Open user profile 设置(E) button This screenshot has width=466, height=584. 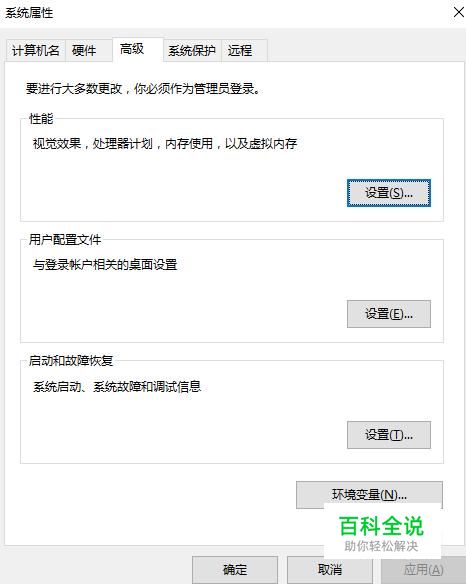pos(389,314)
